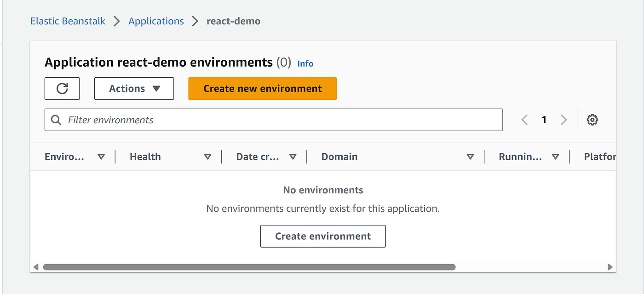Click scrollbar left arrow
Viewport: 644px width, 294px height.
[36, 267]
